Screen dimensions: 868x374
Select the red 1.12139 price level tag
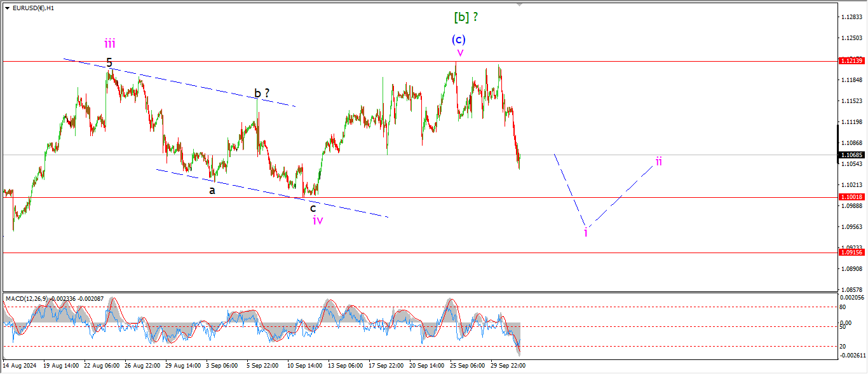(x=851, y=61)
